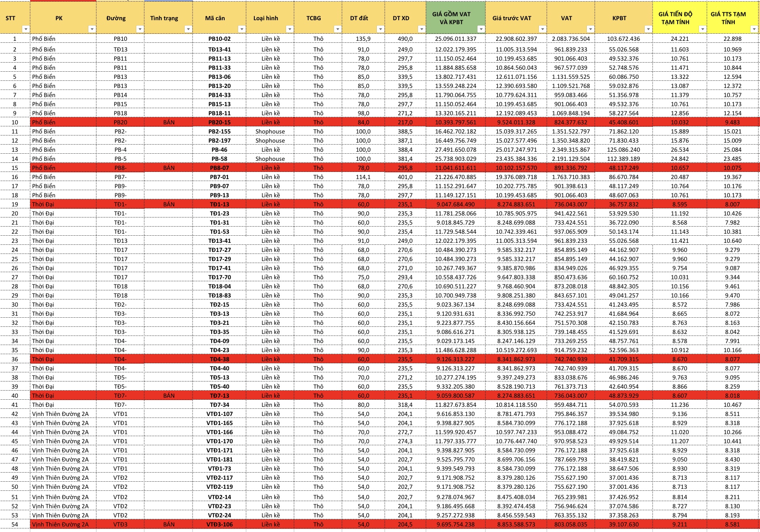Click DT XD value 401,0

click(x=405, y=177)
